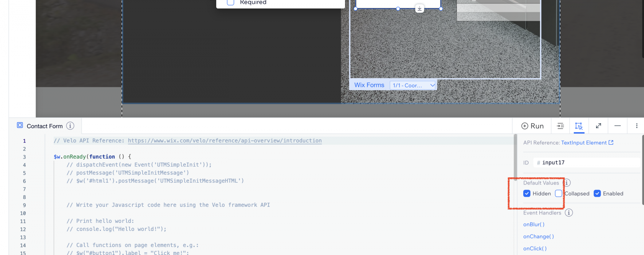Click the format code indent icon

[x=560, y=126]
